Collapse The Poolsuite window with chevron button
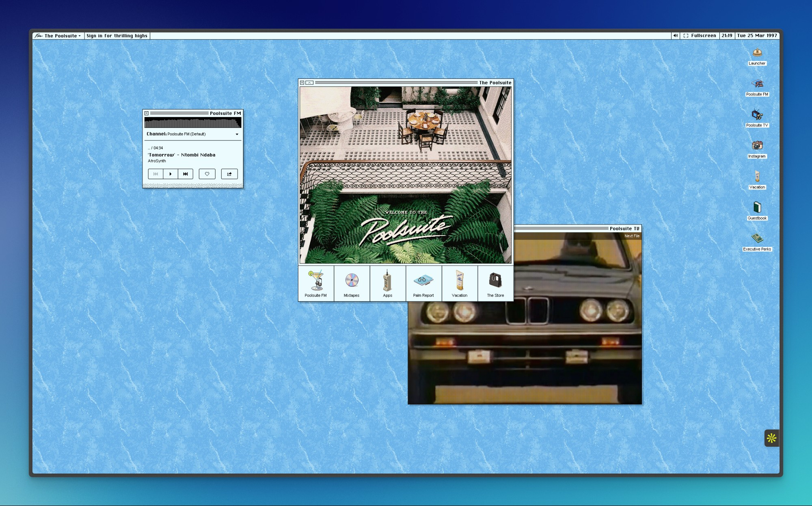The width and height of the screenshot is (812, 506). point(309,82)
